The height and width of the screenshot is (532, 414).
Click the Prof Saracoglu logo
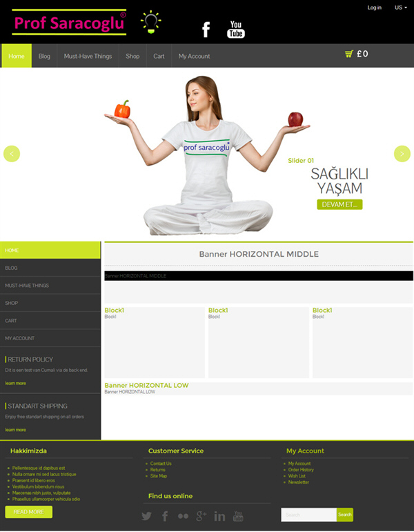coord(69,22)
